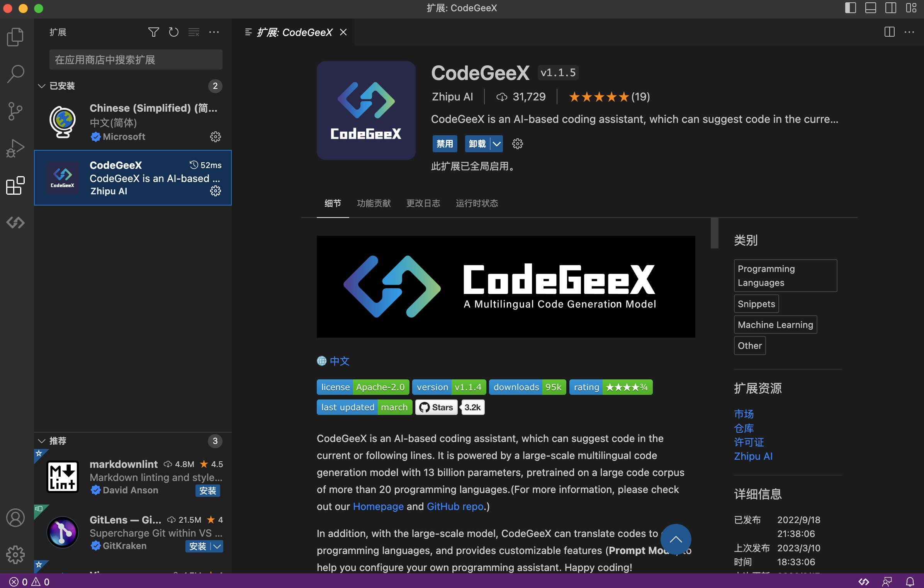Open the GitHub repo link in description
The height and width of the screenshot is (588, 924).
tap(455, 506)
